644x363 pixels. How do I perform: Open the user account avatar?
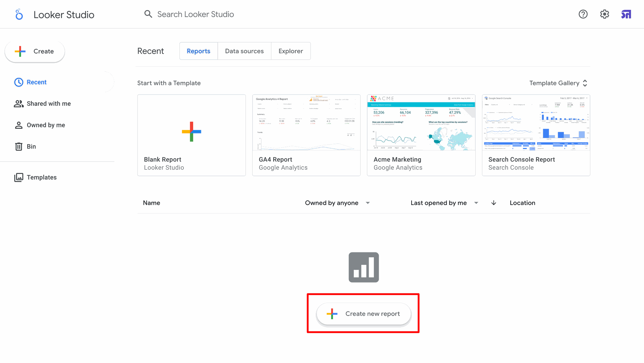coord(626,14)
